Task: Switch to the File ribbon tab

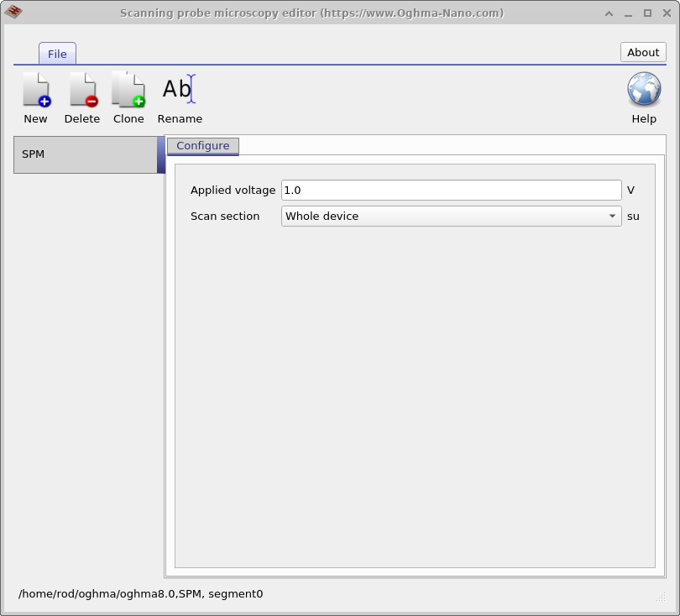Action: click(57, 54)
